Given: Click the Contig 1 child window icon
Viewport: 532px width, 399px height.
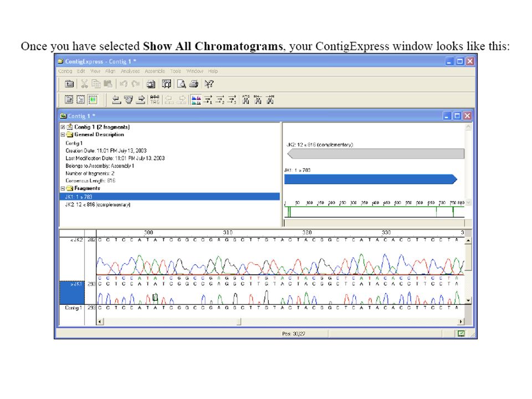Looking at the screenshot, I should pos(63,116).
